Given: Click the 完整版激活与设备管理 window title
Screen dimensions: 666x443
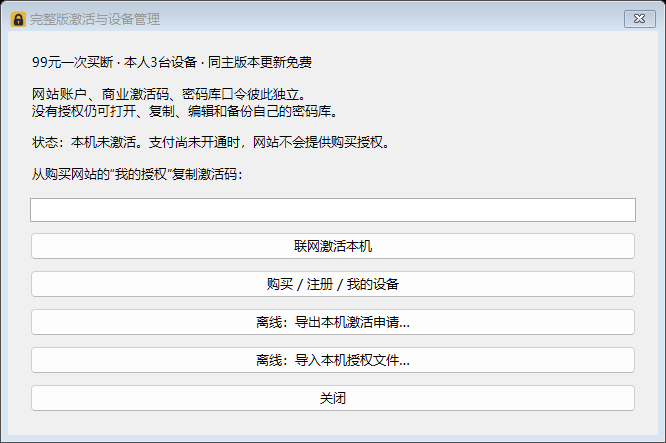Looking at the screenshot, I should point(95,19).
